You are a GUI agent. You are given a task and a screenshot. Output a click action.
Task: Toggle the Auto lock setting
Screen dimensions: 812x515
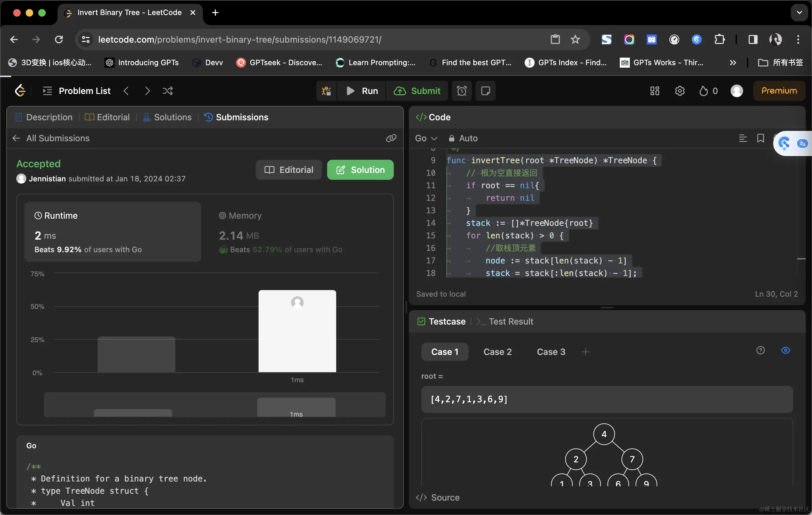tap(463, 138)
